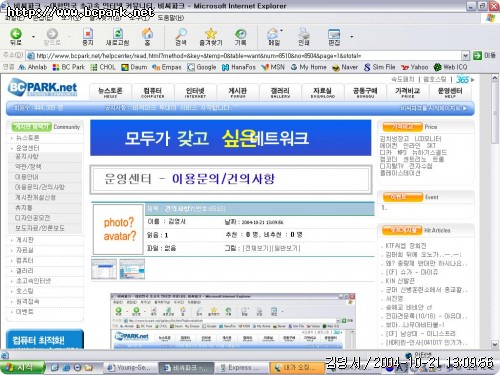Select the Computer tab in site navigation
This screenshot has width=500, height=375.
pyautogui.click(x=153, y=92)
